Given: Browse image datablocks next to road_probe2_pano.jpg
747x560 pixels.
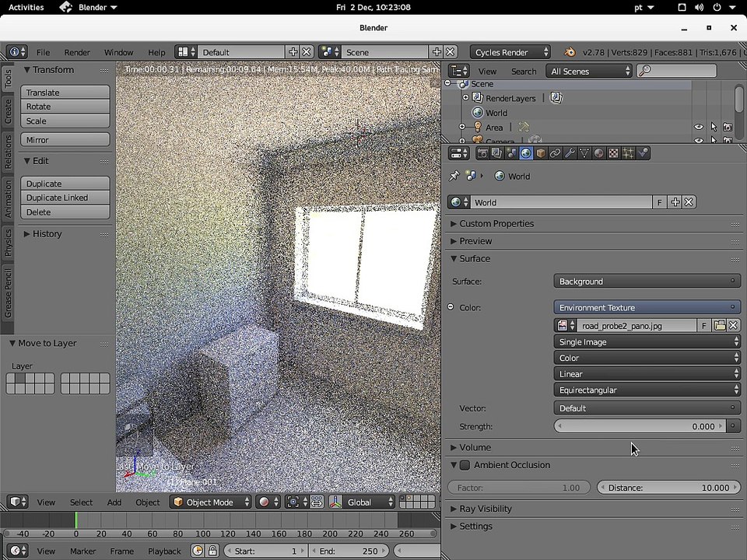Looking at the screenshot, I should pyautogui.click(x=566, y=326).
